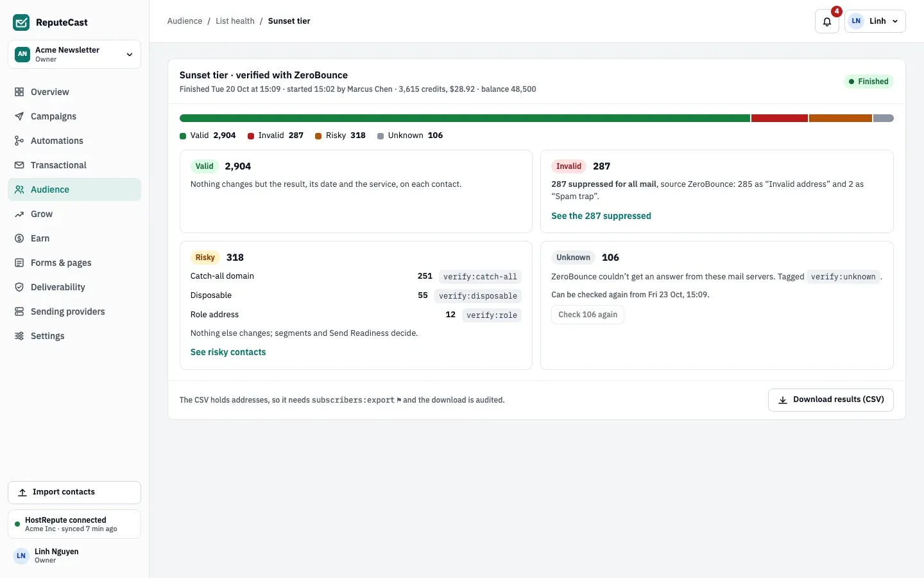Click the orange Risky legend swatch

click(x=318, y=136)
